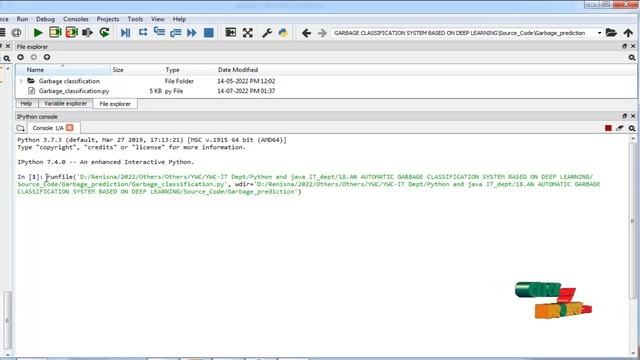Open the PYTHONPATH manager icon

point(283,33)
